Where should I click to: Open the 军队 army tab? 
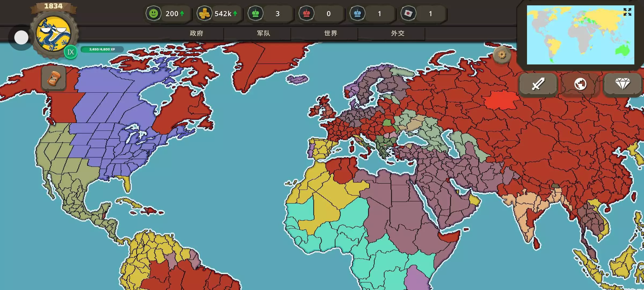[264, 33]
